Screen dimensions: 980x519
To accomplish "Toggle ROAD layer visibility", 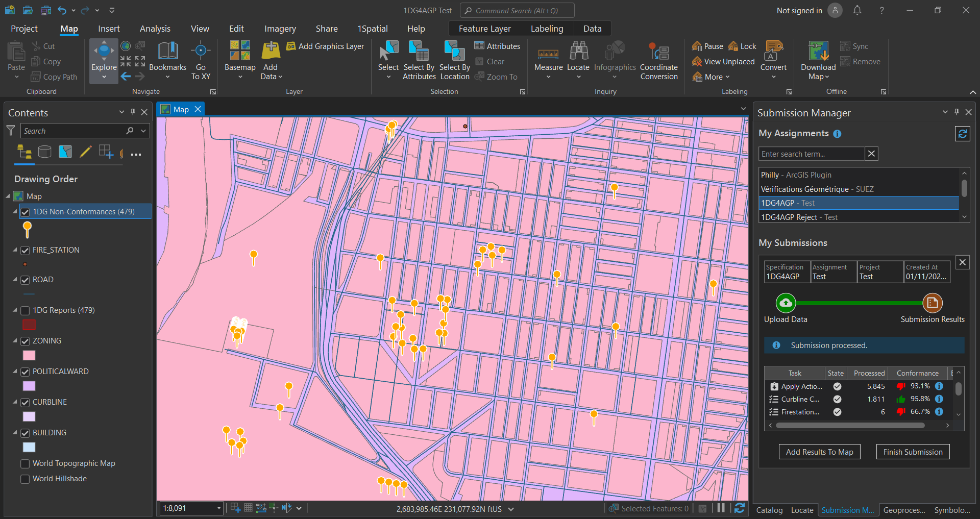I will point(24,280).
